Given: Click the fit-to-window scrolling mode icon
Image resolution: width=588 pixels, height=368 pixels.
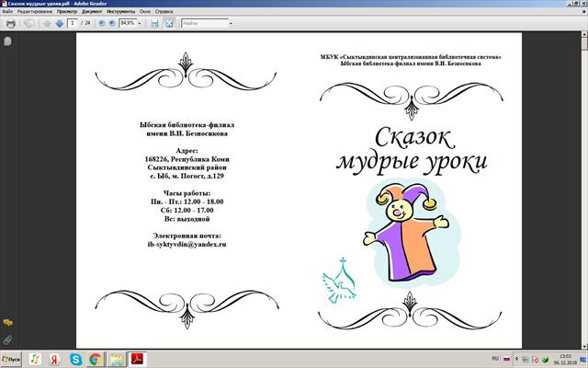Looking at the screenshot, I should click(154, 23).
